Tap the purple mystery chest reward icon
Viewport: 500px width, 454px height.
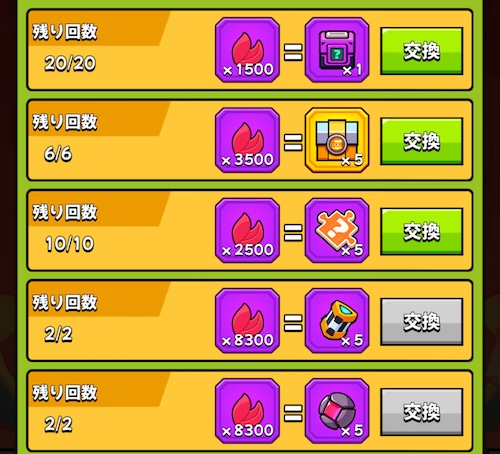click(x=337, y=50)
